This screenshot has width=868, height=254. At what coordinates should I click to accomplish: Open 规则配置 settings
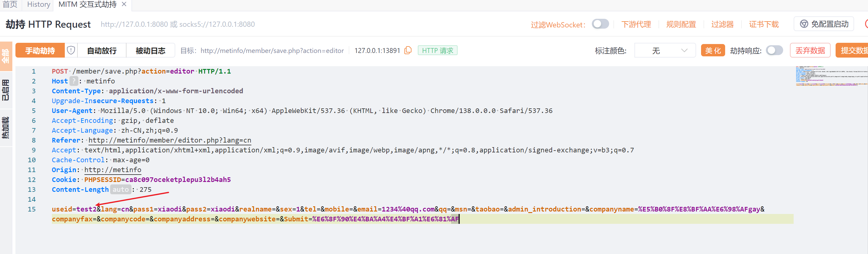click(x=681, y=24)
